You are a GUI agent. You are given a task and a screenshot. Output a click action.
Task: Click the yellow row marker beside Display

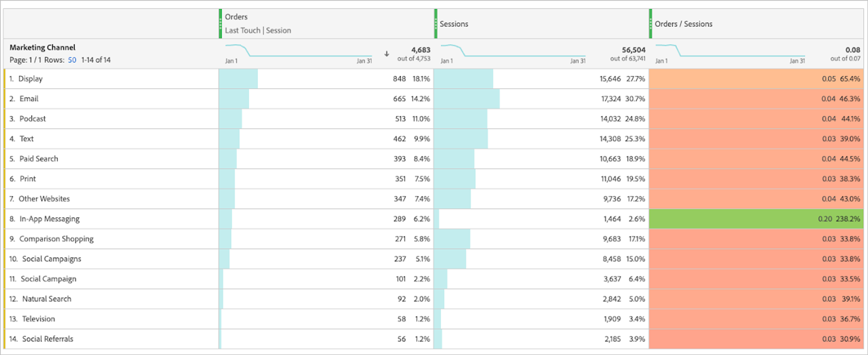click(x=5, y=79)
